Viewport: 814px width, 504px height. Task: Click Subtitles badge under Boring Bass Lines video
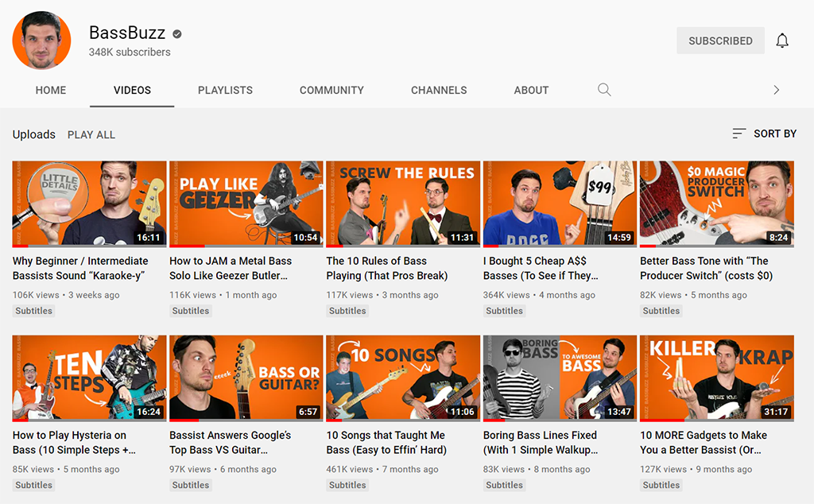coord(504,485)
